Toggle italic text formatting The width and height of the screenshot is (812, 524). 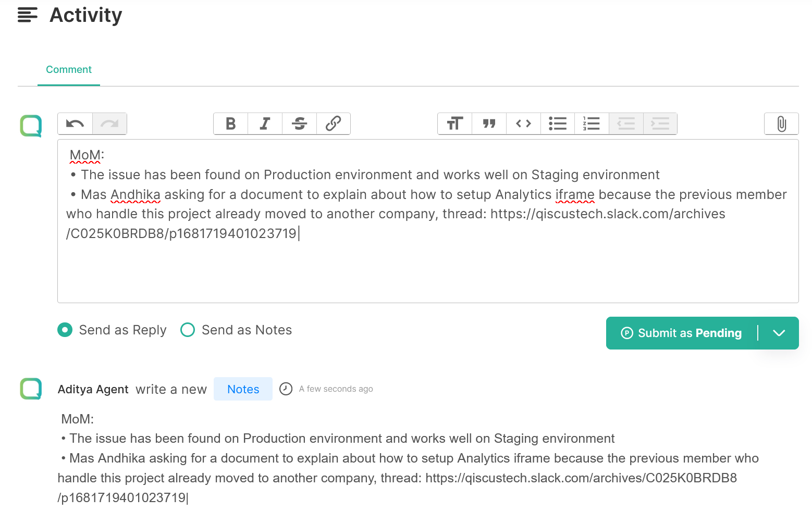[265, 124]
